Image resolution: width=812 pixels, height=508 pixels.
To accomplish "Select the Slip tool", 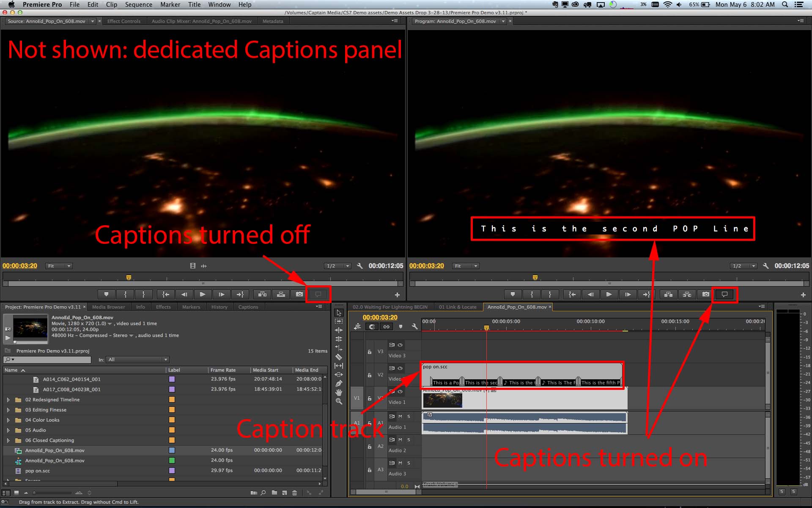I will click(x=339, y=366).
